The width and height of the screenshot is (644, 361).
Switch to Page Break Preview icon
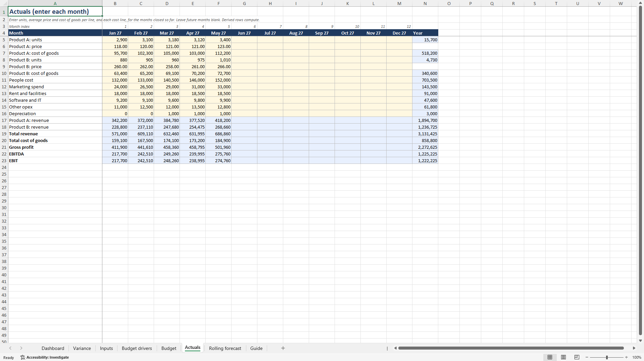(577, 357)
